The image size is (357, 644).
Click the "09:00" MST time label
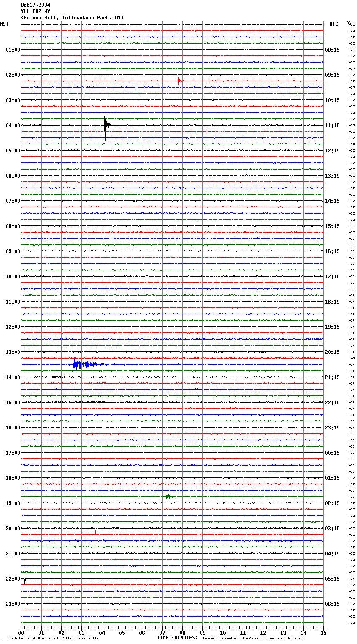(x=13, y=251)
